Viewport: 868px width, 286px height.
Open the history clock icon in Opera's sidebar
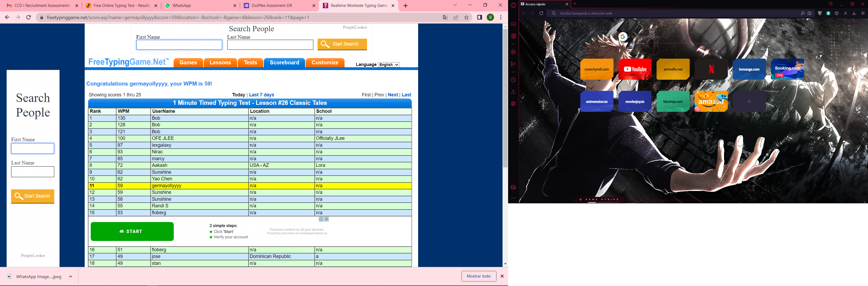(x=513, y=80)
